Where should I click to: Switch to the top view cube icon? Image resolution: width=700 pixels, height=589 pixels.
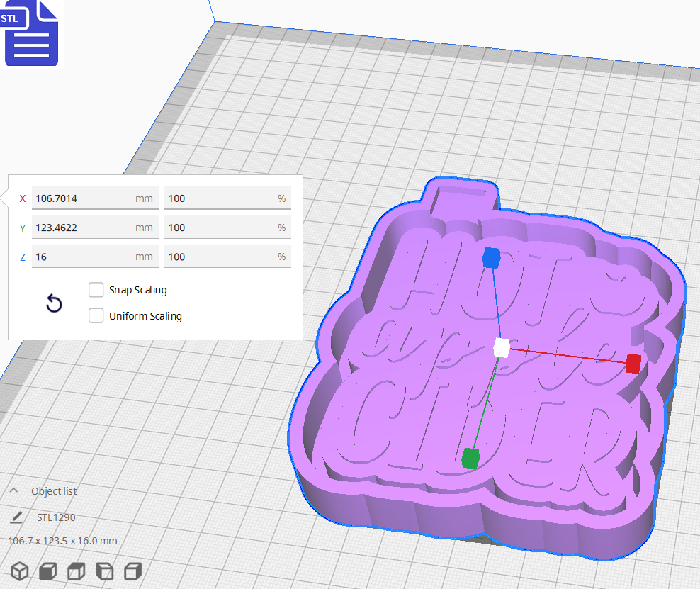point(76,571)
